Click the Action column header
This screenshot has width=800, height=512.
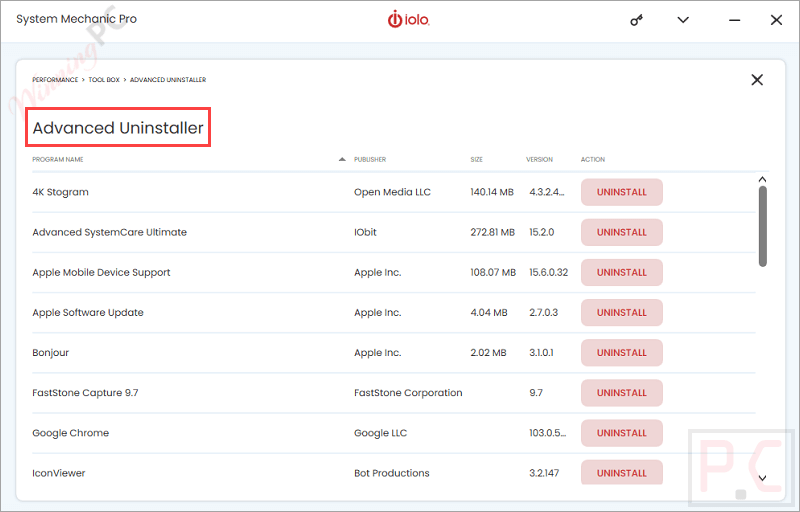(x=593, y=159)
